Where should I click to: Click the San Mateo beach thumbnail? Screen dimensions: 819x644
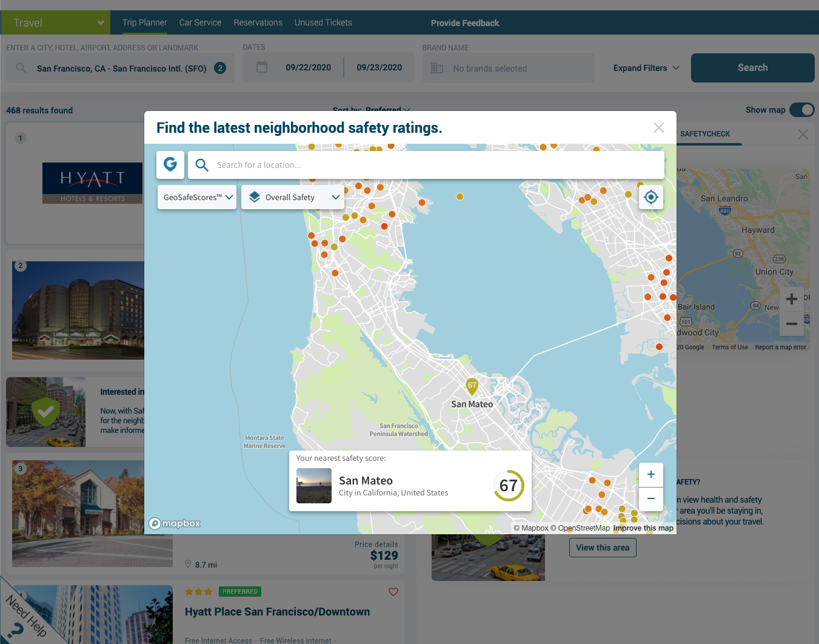click(x=314, y=486)
